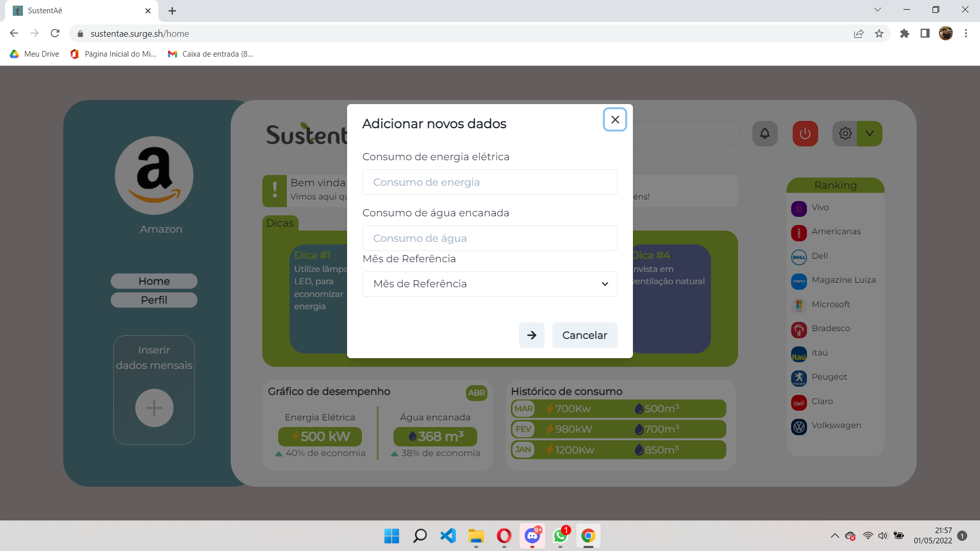Open the Caixa de entrada bookmark
The height and width of the screenshot is (551, 980).
click(210, 54)
